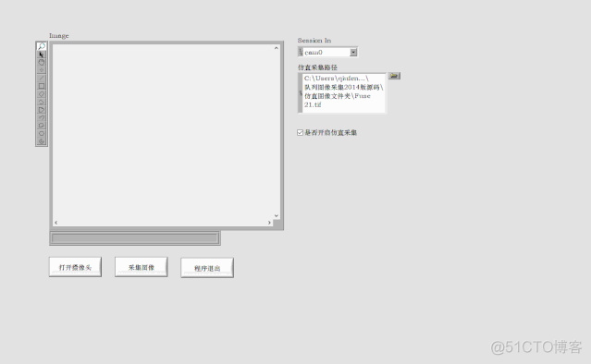Screen dimensions: 591x364
Task: Choose the Pan hand tool
Action: (x=42, y=62)
